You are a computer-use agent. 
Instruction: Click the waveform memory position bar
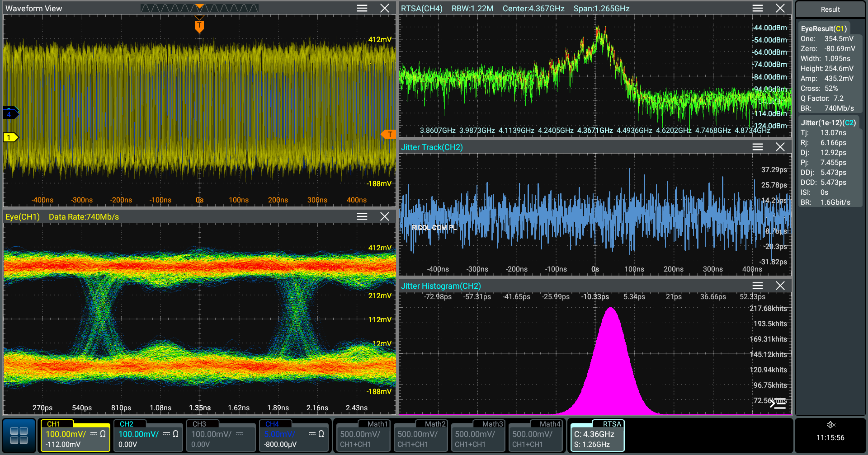[x=199, y=8]
